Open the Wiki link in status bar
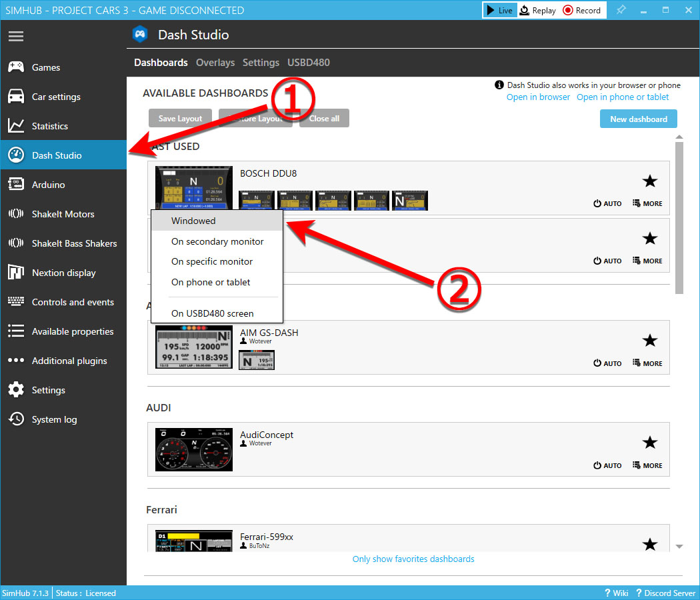 (x=616, y=593)
